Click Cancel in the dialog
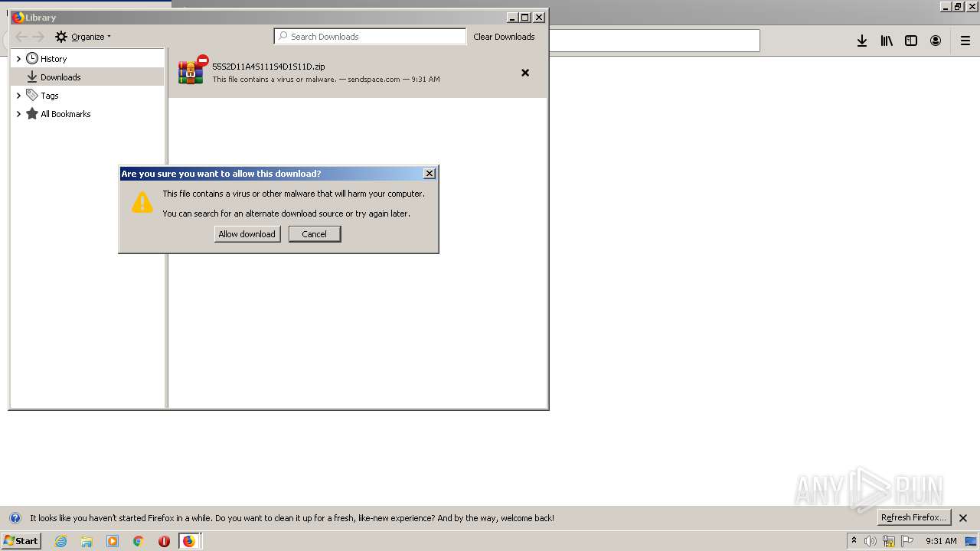Image resolution: width=980 pixels, height=551 pixels. 315,234
